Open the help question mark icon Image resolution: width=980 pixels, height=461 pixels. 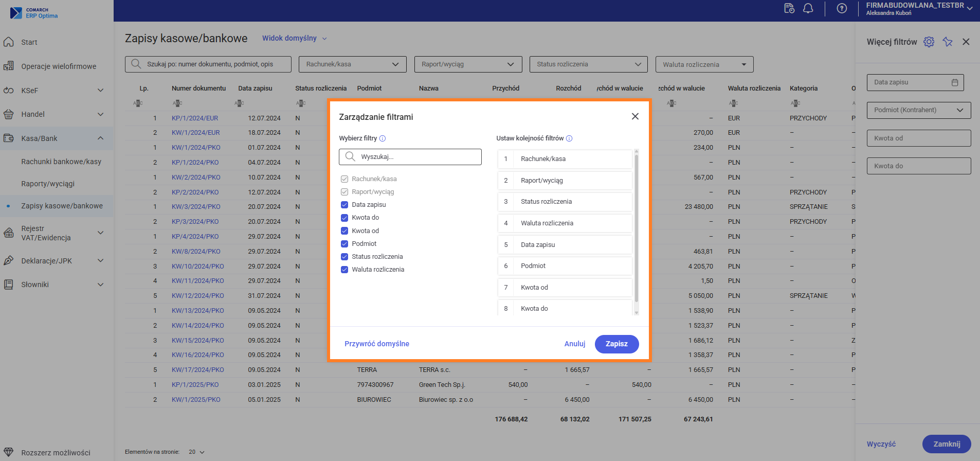[x=842, y=8]
